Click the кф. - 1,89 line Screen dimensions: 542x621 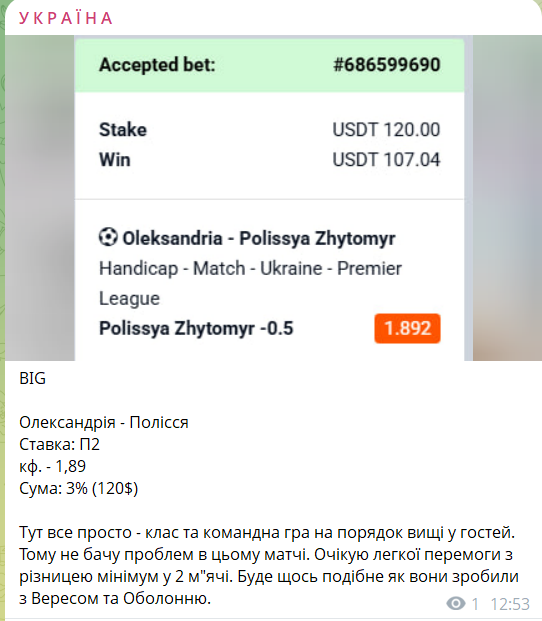(x=52, y=467)
